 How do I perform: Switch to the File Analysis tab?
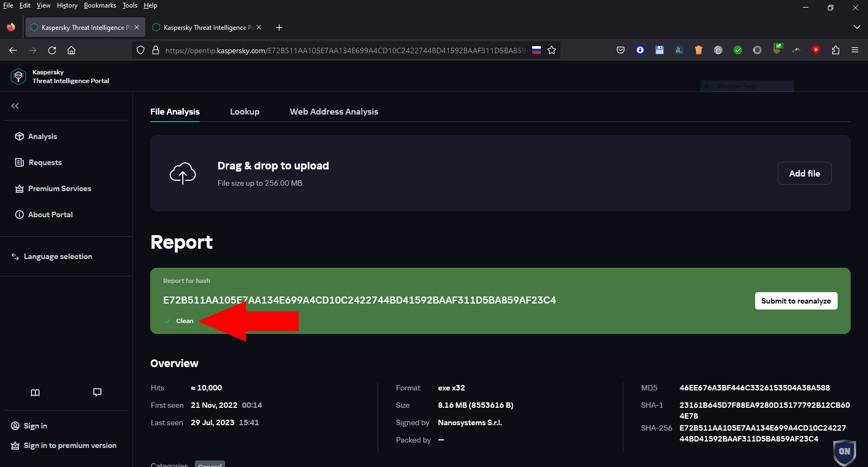[175, 111]
